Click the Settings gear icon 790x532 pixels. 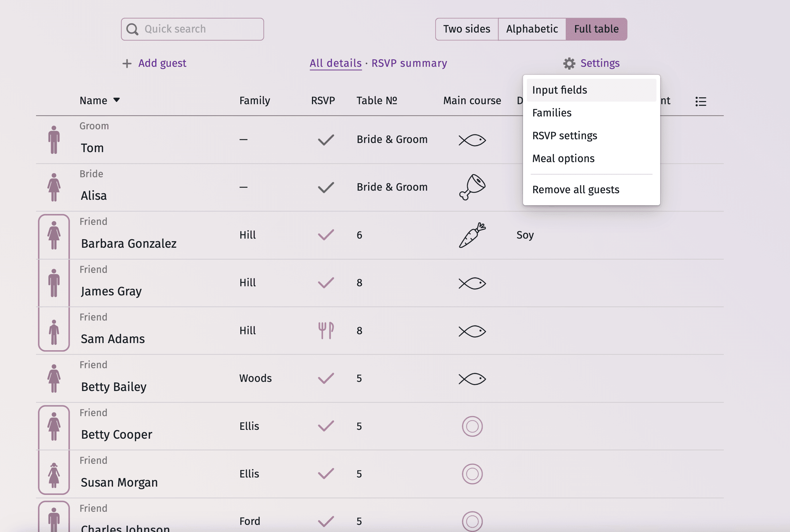click(569, 63)
